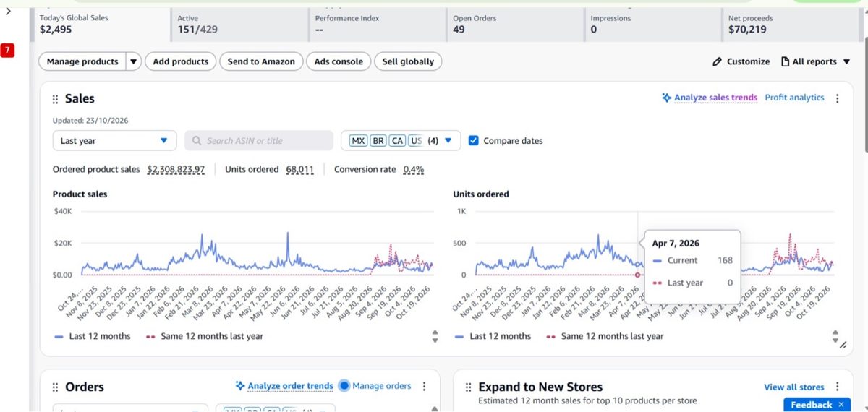The height and width of the screenshot is (412, 868).
Task: Expand the Manage products dropdown arrow
Action: coord(134,62)
